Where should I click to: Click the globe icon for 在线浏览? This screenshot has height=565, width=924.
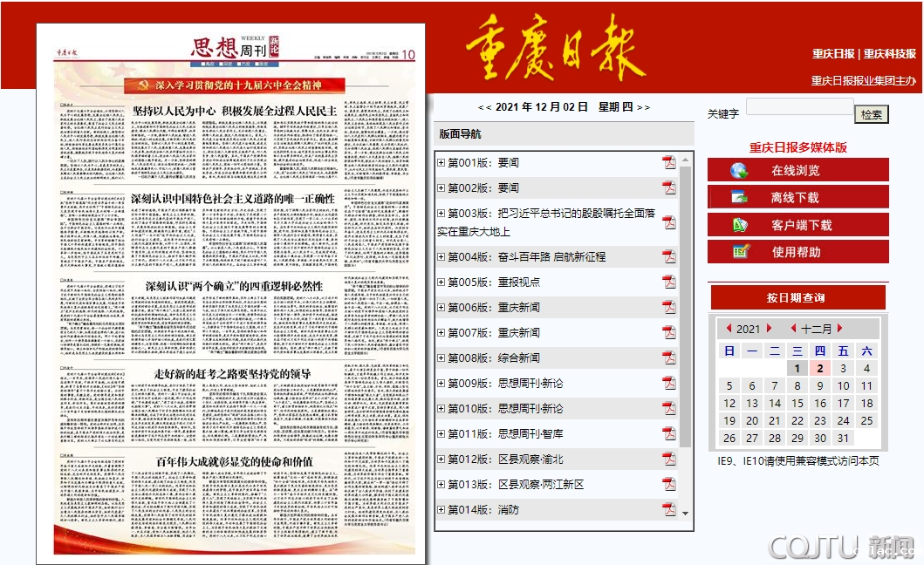pyautogui.click(x=739, y=171)
